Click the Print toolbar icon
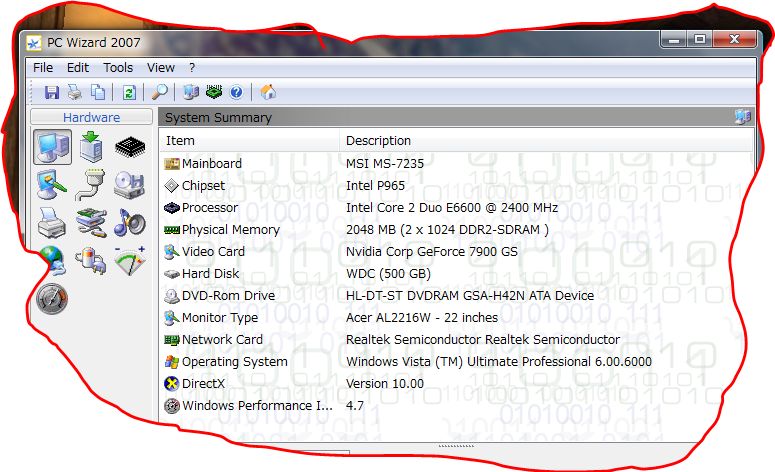775x472 pixels. 75,92
